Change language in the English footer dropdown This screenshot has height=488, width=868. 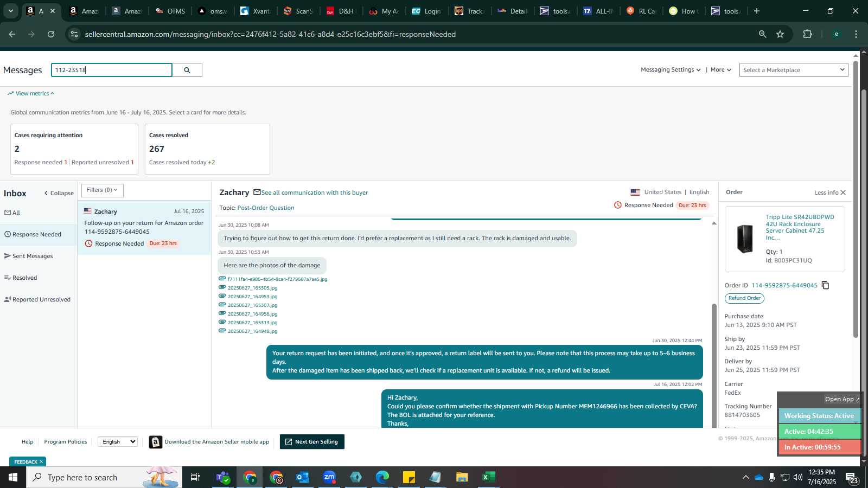point(118,442)
